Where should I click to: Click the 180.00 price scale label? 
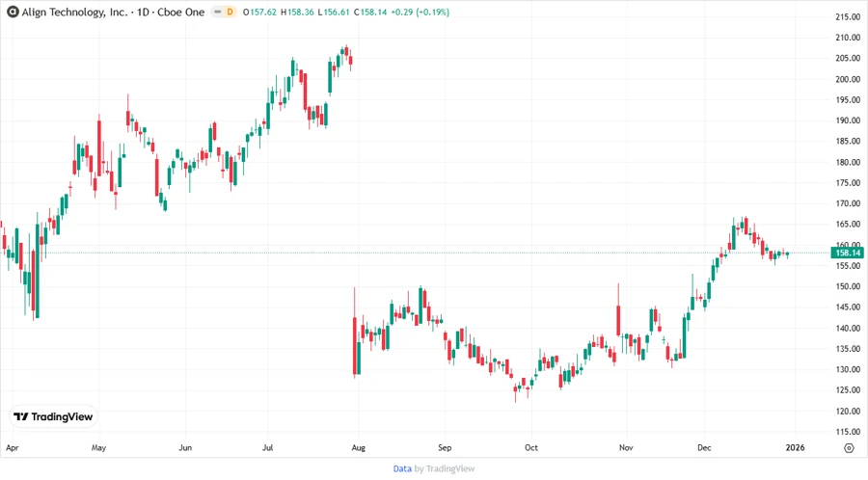(x=848, y=162)
